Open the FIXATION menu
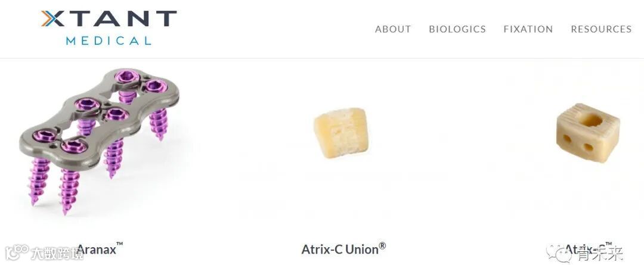 (x=528, y=29)
